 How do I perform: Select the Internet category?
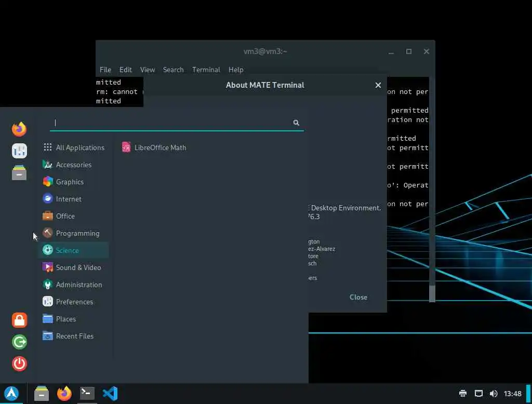(74, 199)
